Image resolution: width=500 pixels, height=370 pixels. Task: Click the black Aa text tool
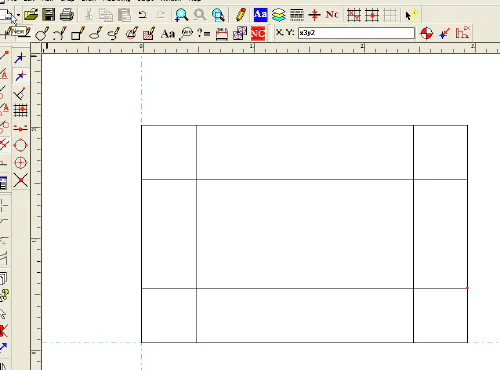pyautogui.click(x=168, y=34)
